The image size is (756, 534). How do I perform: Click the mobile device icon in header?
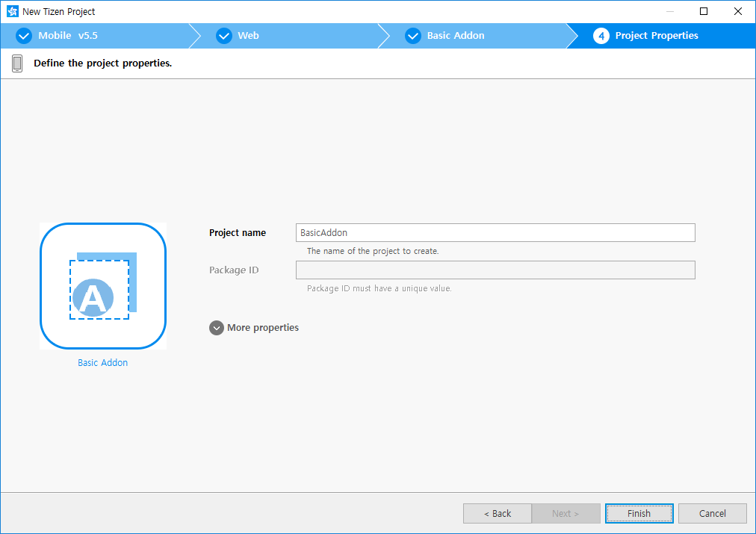[17, 63]
